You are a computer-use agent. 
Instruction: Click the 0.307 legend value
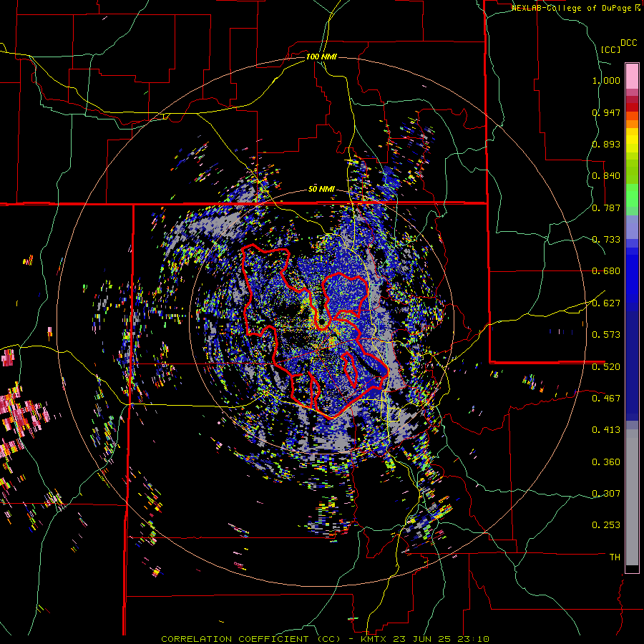[x=606, y=494]
